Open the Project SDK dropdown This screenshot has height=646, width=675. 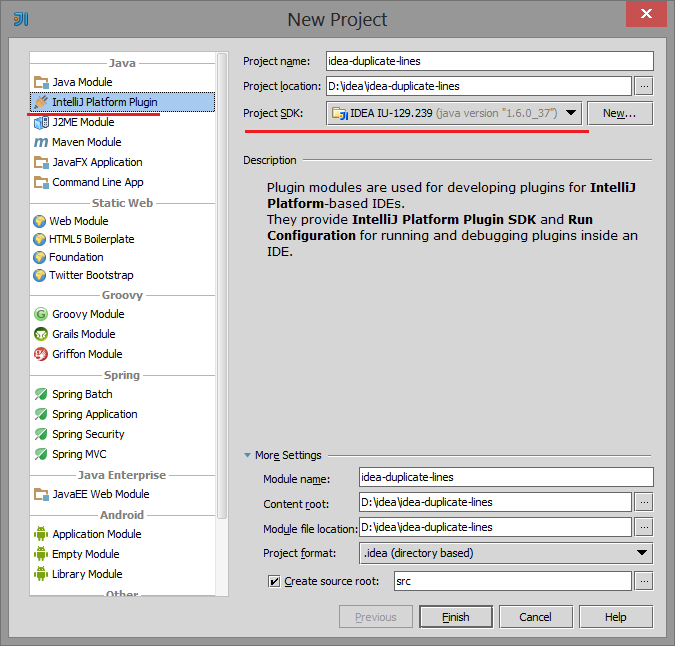(x=454, y=113)
